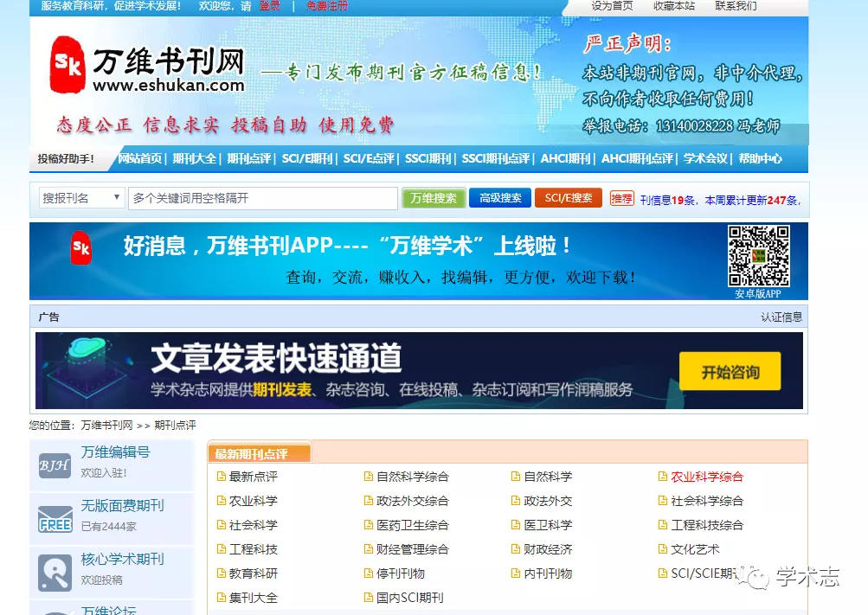Open the 核心学术期刊 sidebar link

tap(122, 559)
